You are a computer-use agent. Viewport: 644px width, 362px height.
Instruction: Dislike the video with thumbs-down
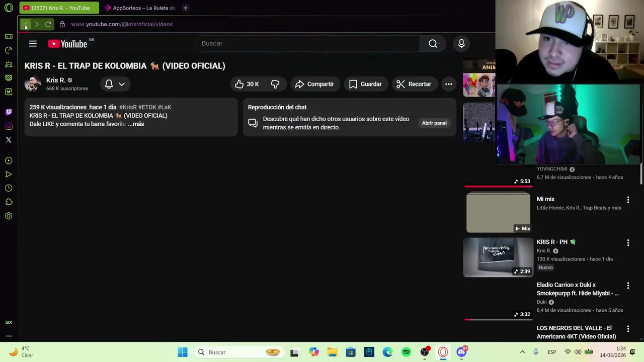tap(275, 84)
